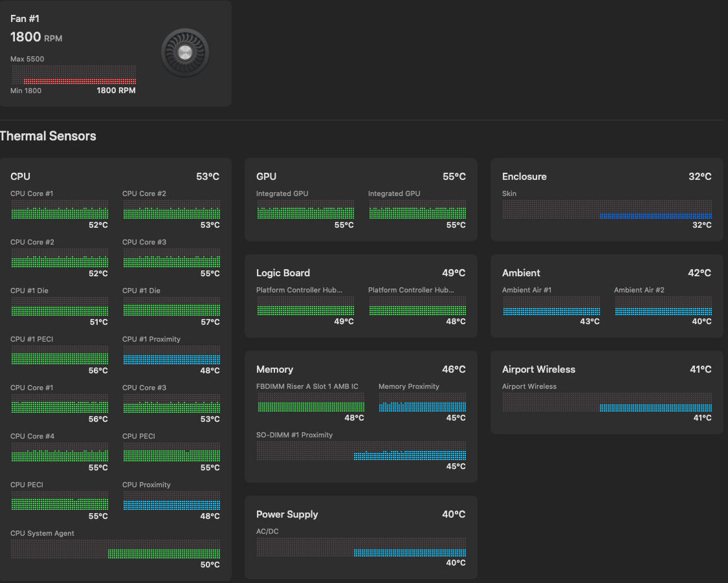This screenshot has height=583, width=728.
Task: Select the CPU System Agent graph
Action: point(116,549)
